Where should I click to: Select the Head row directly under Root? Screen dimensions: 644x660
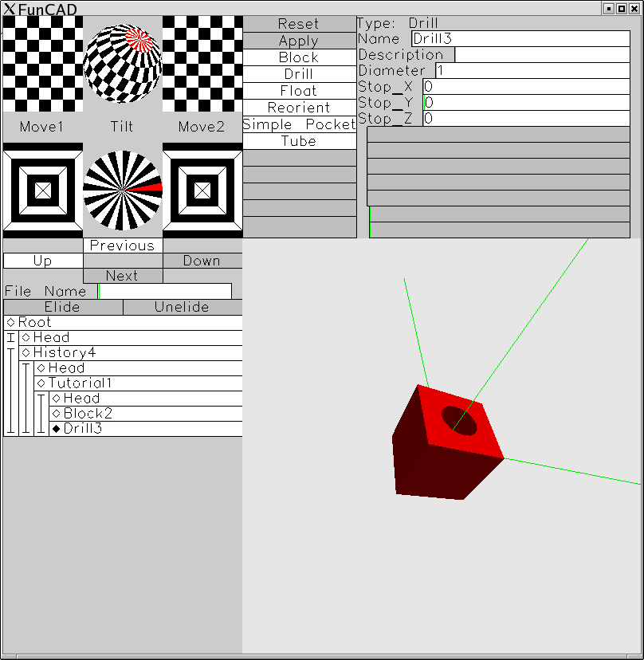point(131,338)
